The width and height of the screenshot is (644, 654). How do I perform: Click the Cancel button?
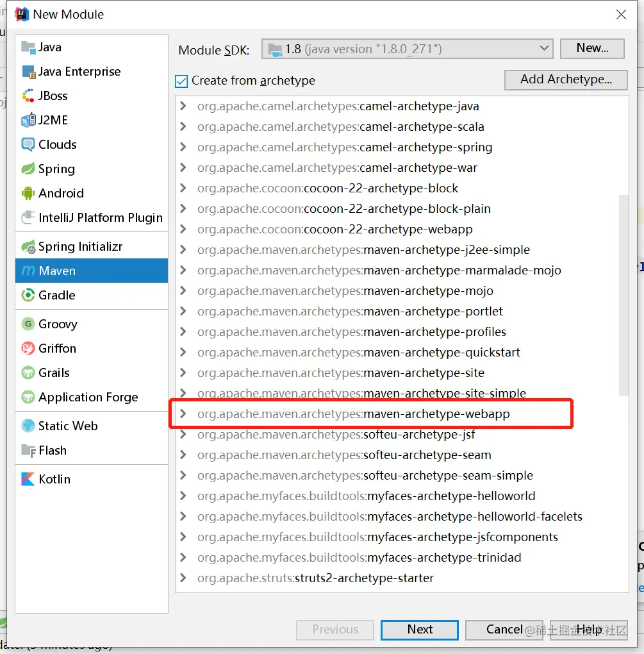pyautogui.click(x=504, y=630)
